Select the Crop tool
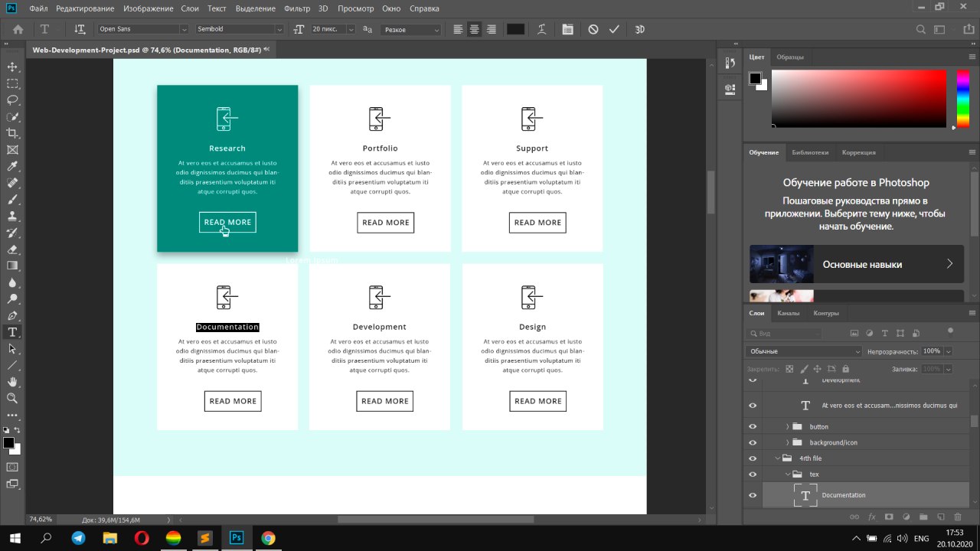Screen dimensions: 980x551 (12, 133)
